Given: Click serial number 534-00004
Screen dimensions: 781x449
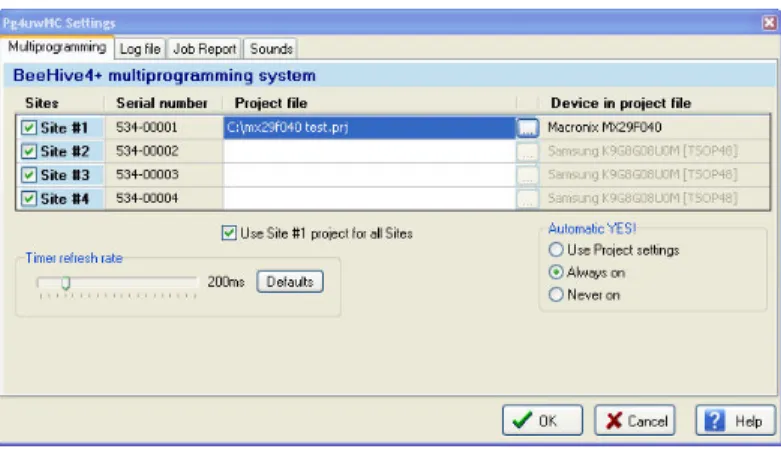Looking at the screenshot, I should tap(147, 198).
